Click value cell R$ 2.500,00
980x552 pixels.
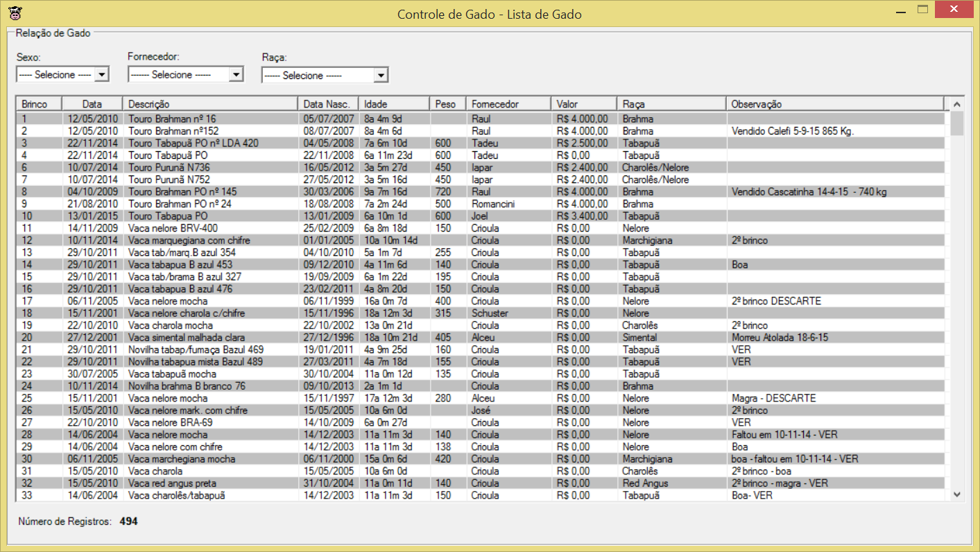click(583, 143)
